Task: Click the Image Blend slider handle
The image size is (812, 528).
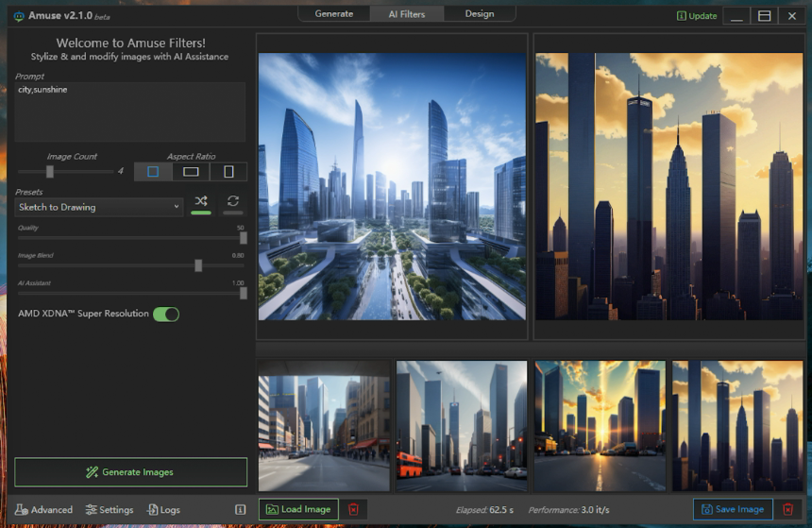Action: (x=198, y=265)
